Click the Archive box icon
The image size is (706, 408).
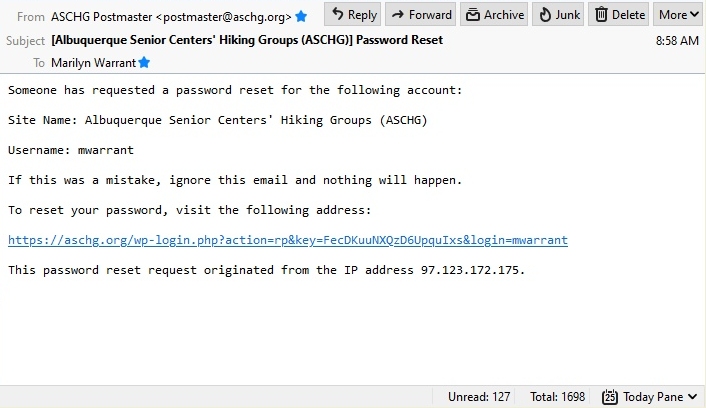pyautogui.click(x=472, y=15)
